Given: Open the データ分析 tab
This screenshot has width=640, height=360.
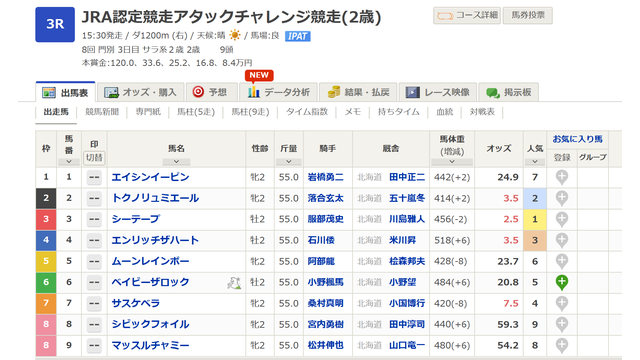Looking at the screenshot, I should click(x=278, y=92).
